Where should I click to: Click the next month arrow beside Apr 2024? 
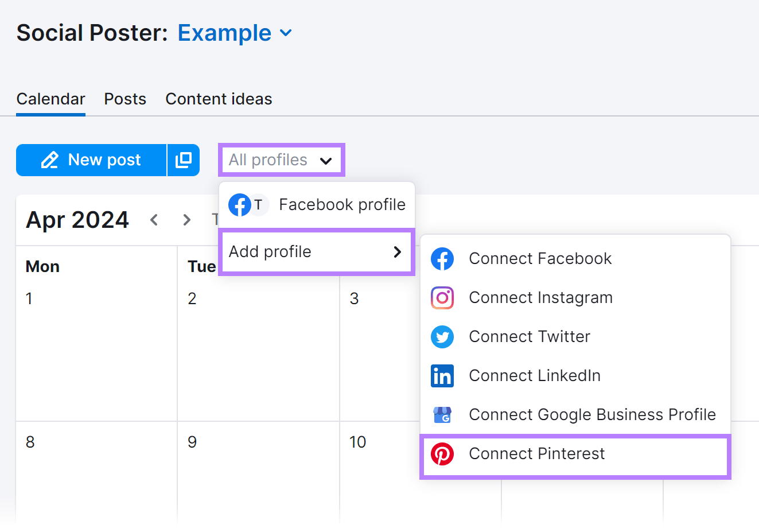click(186, 219)
